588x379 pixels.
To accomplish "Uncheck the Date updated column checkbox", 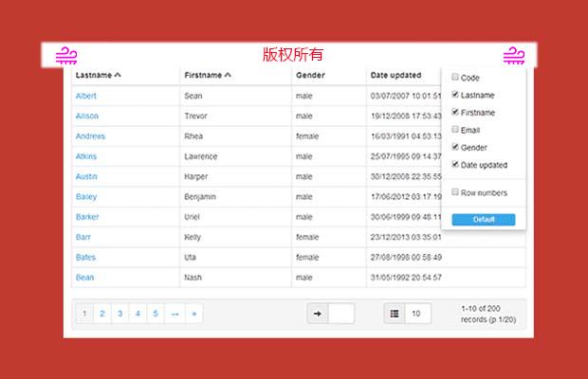I will coord(456,165).
